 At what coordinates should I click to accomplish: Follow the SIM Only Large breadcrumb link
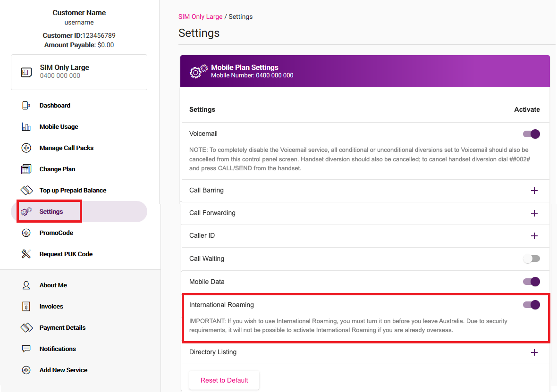click(x=200, y=17)
